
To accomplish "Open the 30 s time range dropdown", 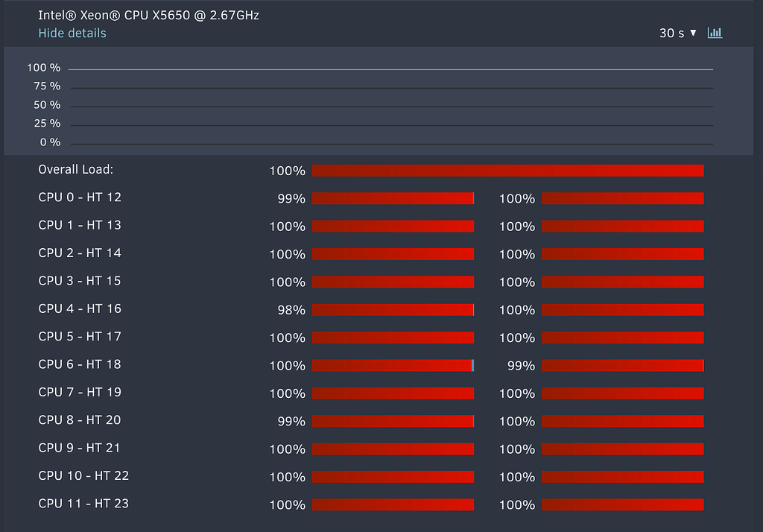I will (678, 33).
